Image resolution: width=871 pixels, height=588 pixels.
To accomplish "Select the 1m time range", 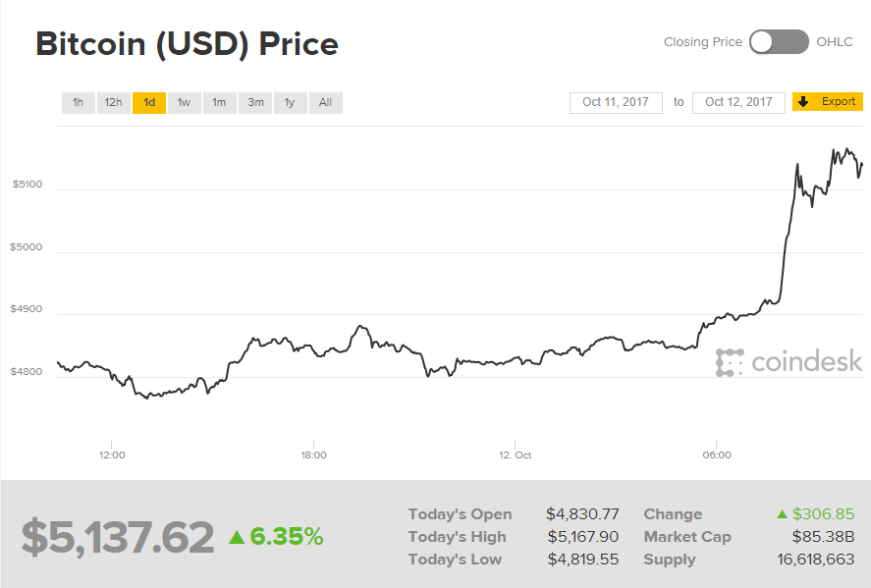I will tap(219, 102).
